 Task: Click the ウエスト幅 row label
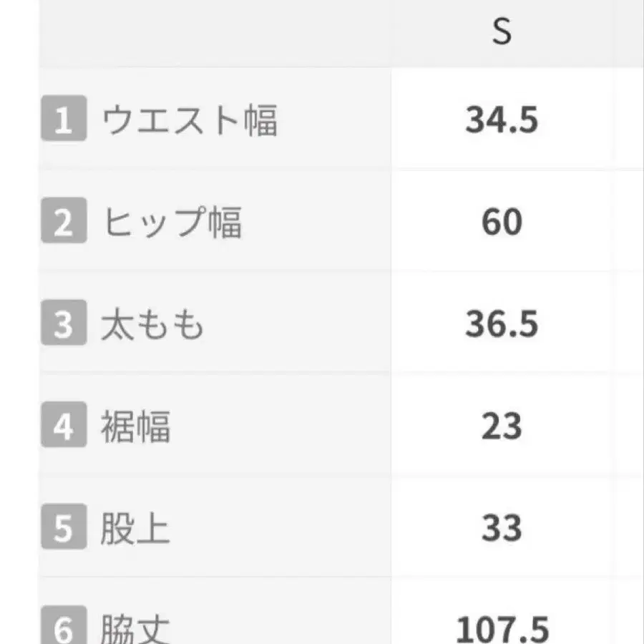190,120
